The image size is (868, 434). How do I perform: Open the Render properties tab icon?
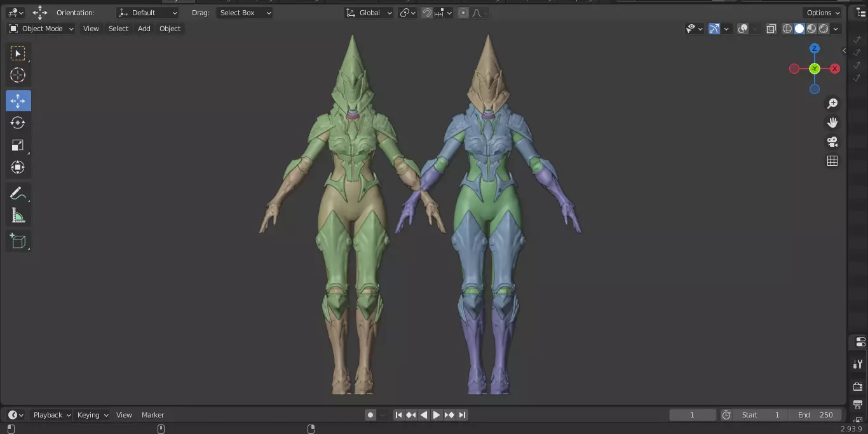[x=858, y=386]
